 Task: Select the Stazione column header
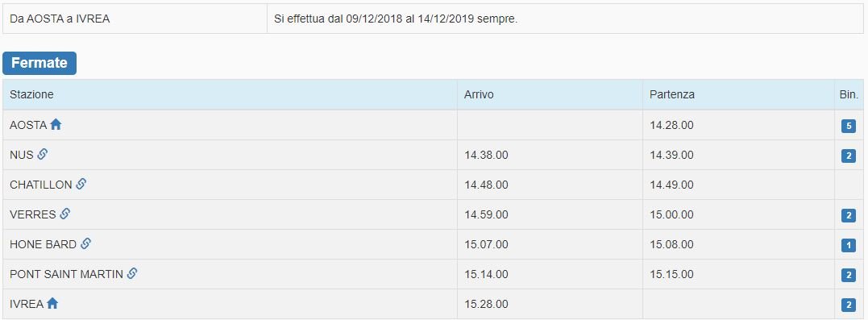click(x=31, y=94)
